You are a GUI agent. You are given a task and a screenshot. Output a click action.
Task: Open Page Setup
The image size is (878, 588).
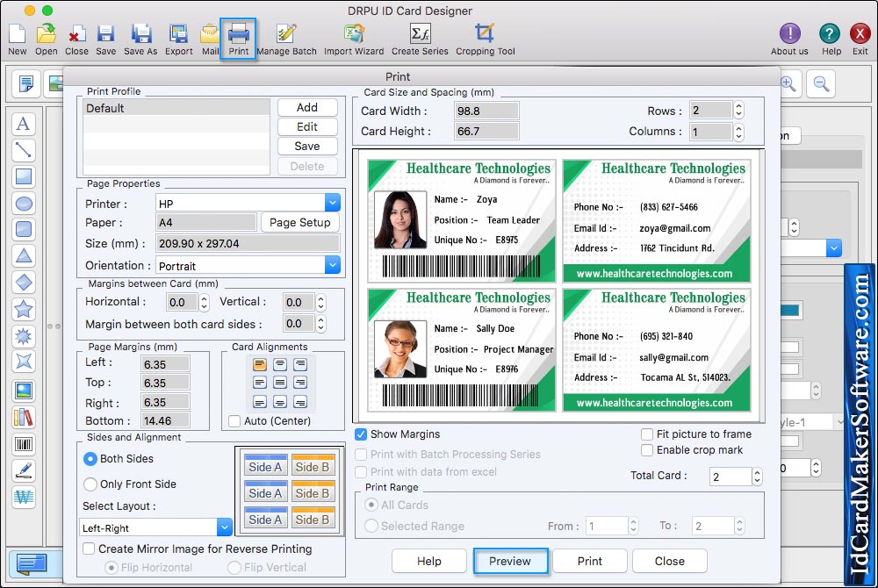click(x=300, y=223)
